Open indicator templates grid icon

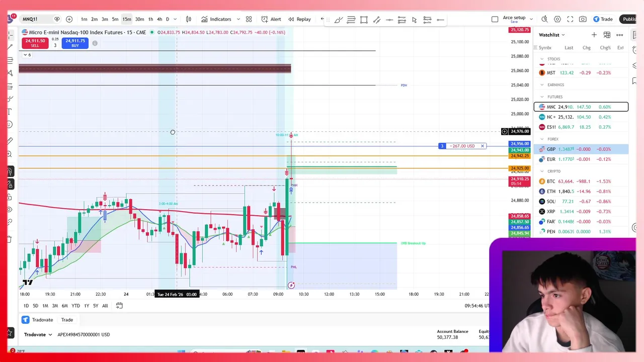pyautogui.click(x=249, y=19)
